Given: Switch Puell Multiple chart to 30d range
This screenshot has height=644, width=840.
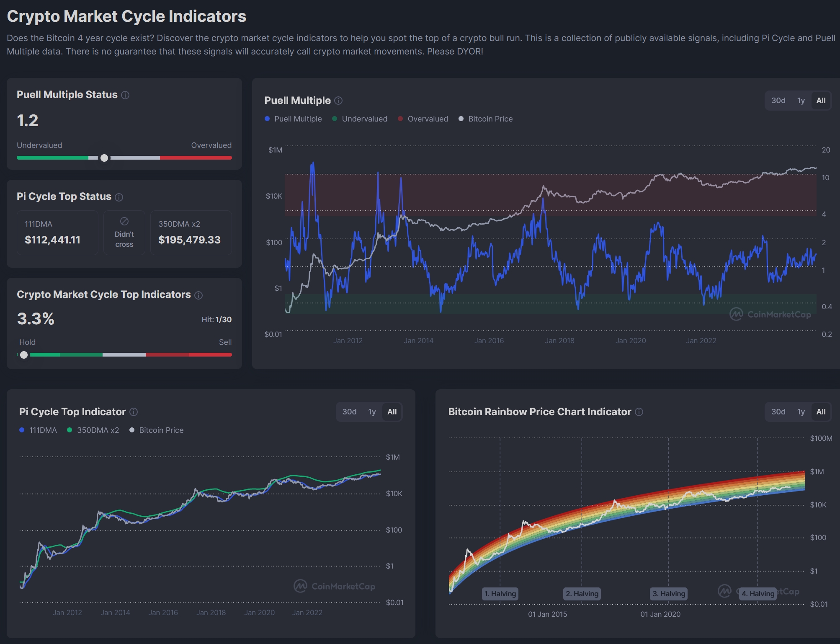Looking at the screenshot, I should click(778, 101).
